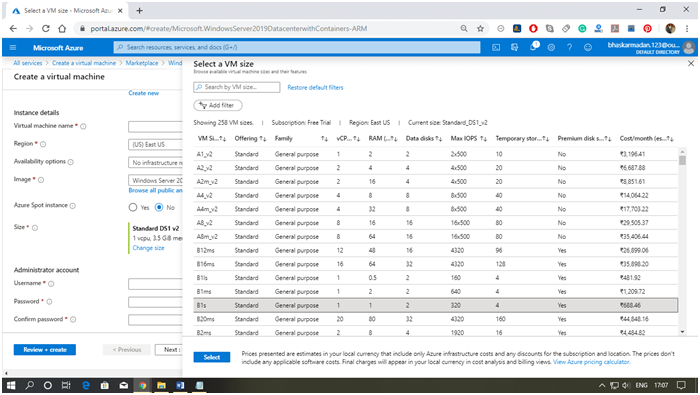Viewport: 700px width, 395px height.
Task: Click the info icon next to Region
Action: click(x=43, y=144)
